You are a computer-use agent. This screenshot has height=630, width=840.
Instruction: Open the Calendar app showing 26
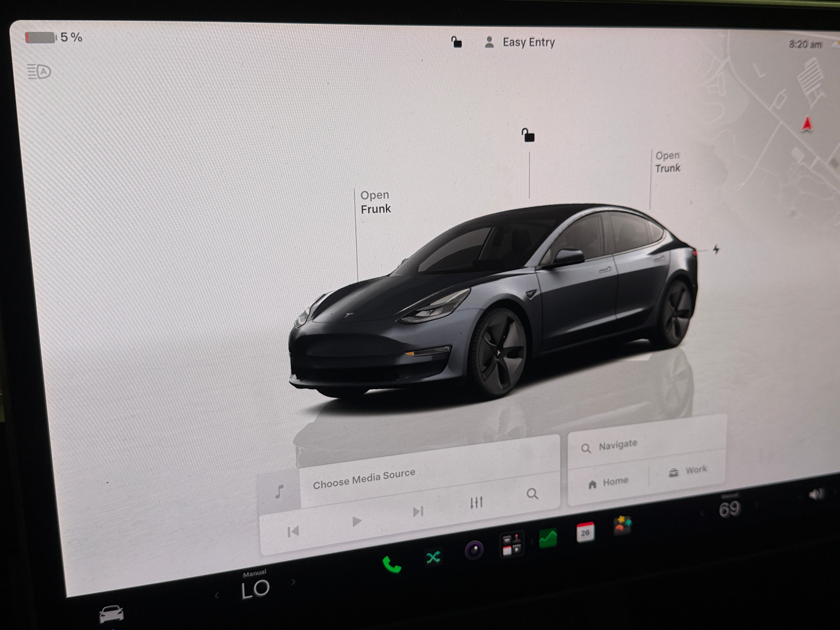coord(585,532)
